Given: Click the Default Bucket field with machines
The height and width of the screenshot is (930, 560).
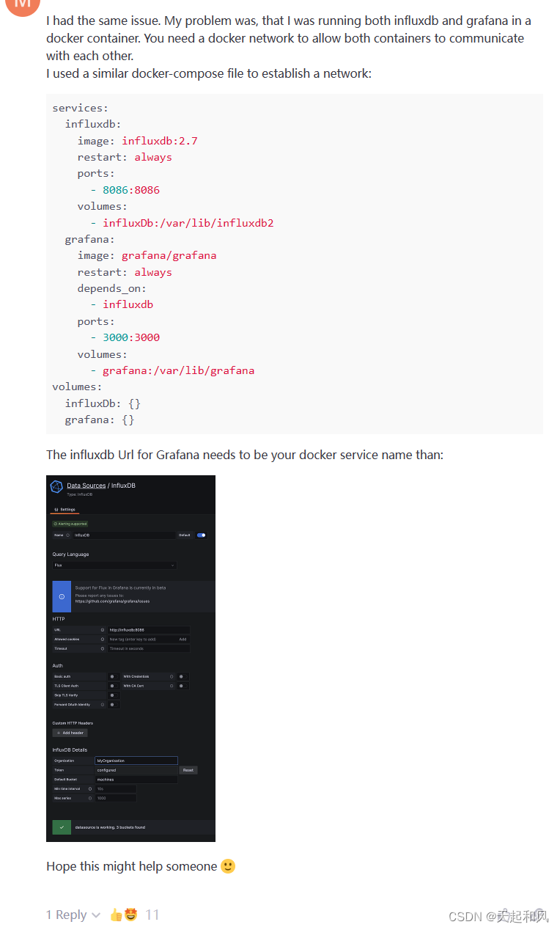Looking at the screenshot, I should pos(136,780).
